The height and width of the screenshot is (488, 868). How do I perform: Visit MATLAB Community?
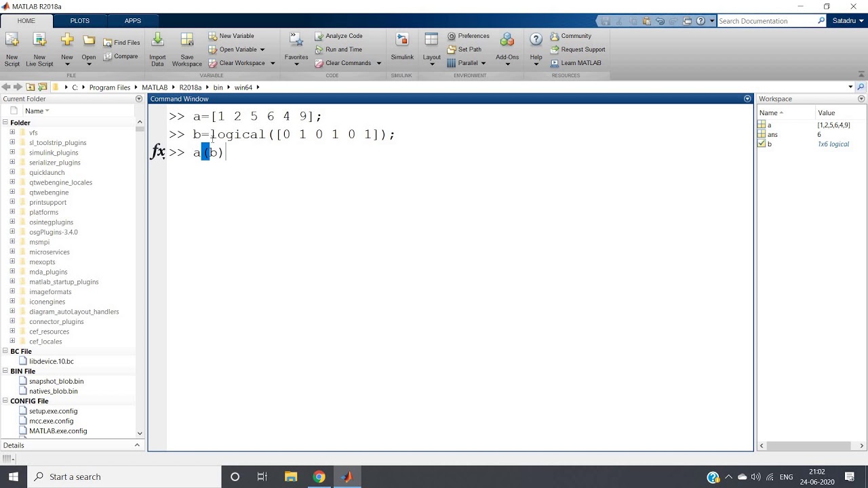click(x=570, y=36)
